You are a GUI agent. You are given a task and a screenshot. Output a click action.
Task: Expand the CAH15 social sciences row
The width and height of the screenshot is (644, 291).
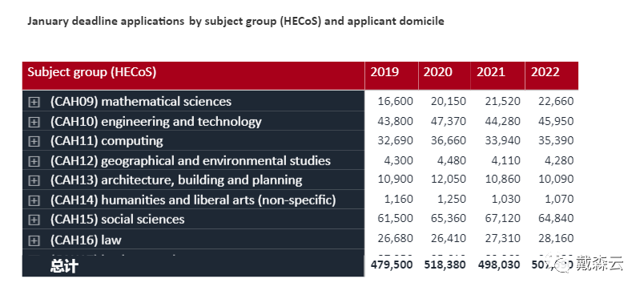[x=34, y=220]
